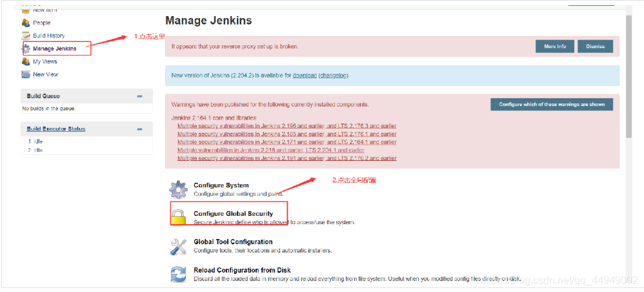644x292 pixels.
Task: Open Build History in the sidebar
Action: point(49,36)
